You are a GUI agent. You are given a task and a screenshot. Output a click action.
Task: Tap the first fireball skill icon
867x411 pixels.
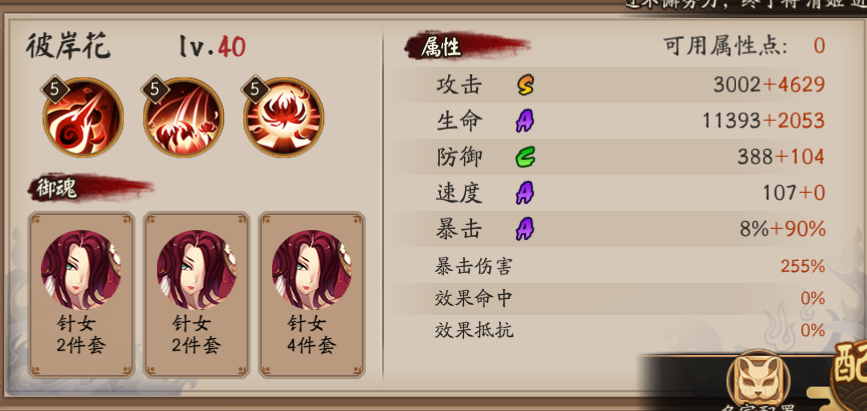click(x=82, y=117)
